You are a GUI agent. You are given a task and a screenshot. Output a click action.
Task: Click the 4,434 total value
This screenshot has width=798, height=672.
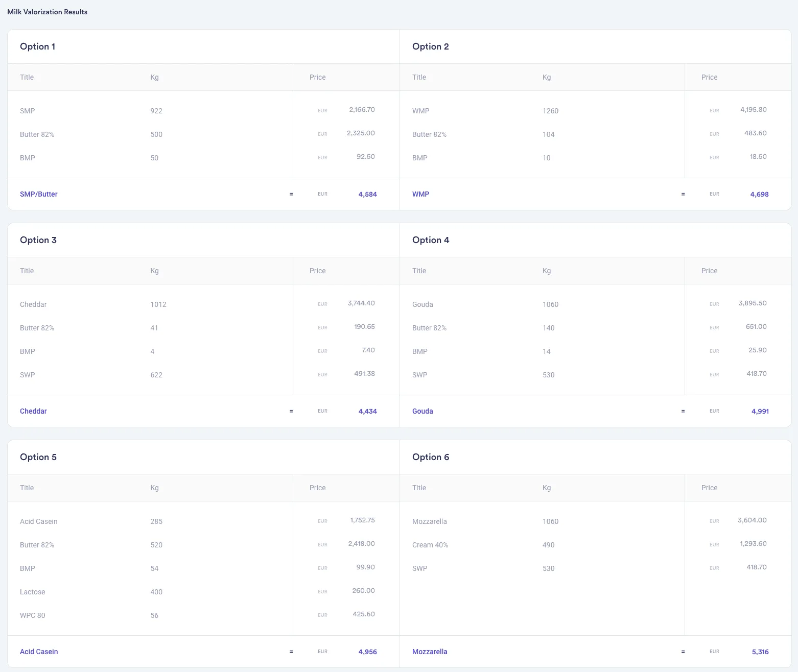point(367,411)
